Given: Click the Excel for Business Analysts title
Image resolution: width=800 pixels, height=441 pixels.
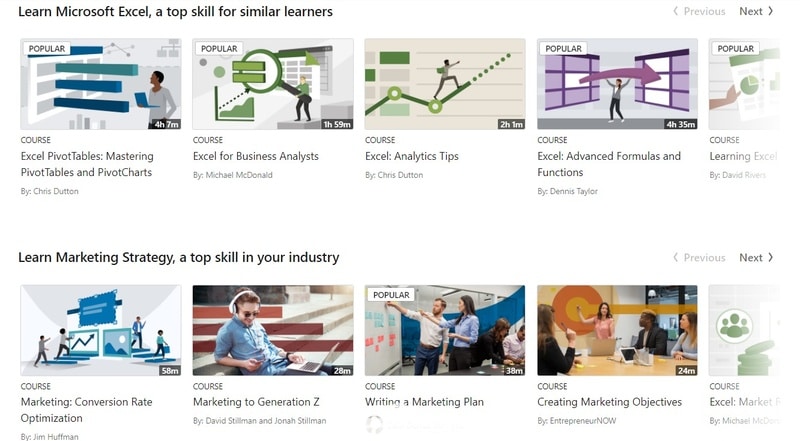Looking at the screenshot, I should coord(256,156).
